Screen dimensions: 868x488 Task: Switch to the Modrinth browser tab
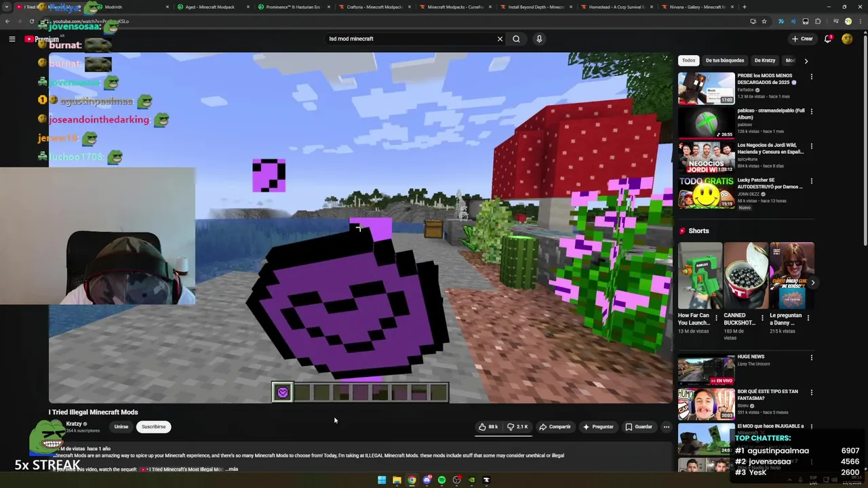click(x=130, y=7)
